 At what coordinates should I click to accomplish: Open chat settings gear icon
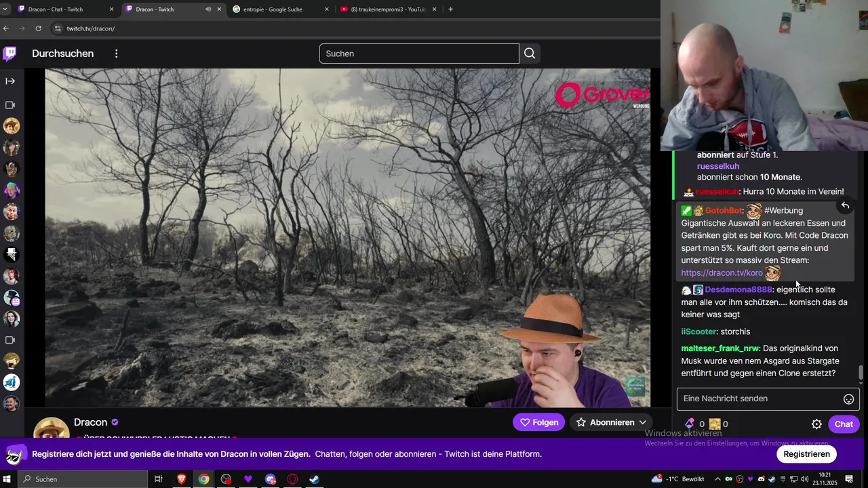click(816, 424)
